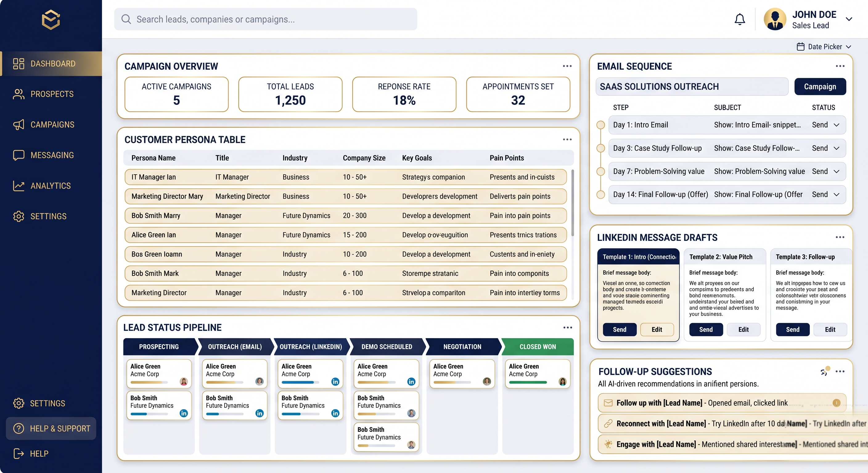Click the gold app logo in sidebar
The image size is (868, 473).
pos(51,19)
